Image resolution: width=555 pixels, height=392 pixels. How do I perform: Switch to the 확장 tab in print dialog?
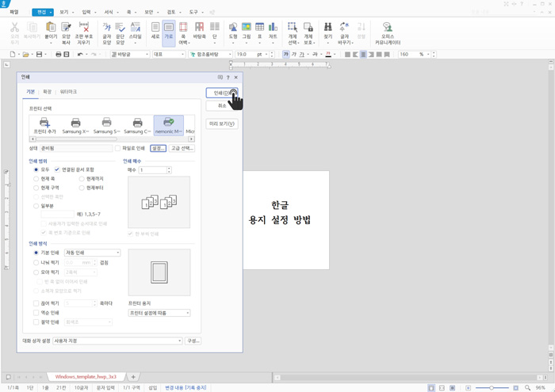click(x=47, y=92)
